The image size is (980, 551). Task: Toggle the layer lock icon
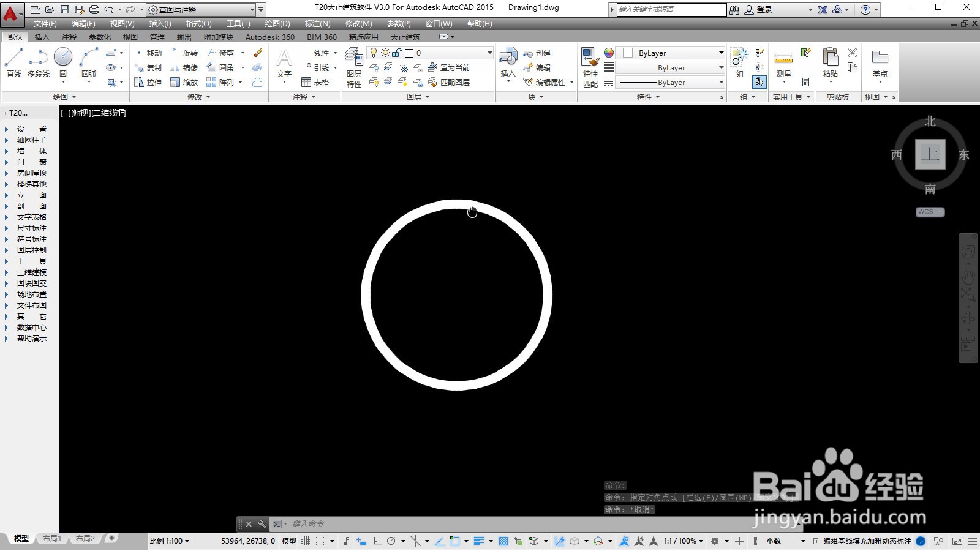[x=397, y=53]
